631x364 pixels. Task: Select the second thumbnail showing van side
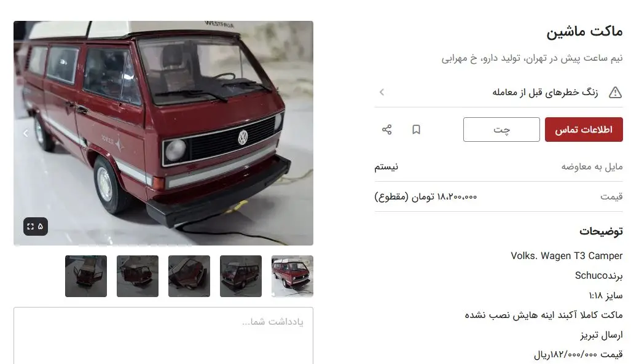(241, 276)
